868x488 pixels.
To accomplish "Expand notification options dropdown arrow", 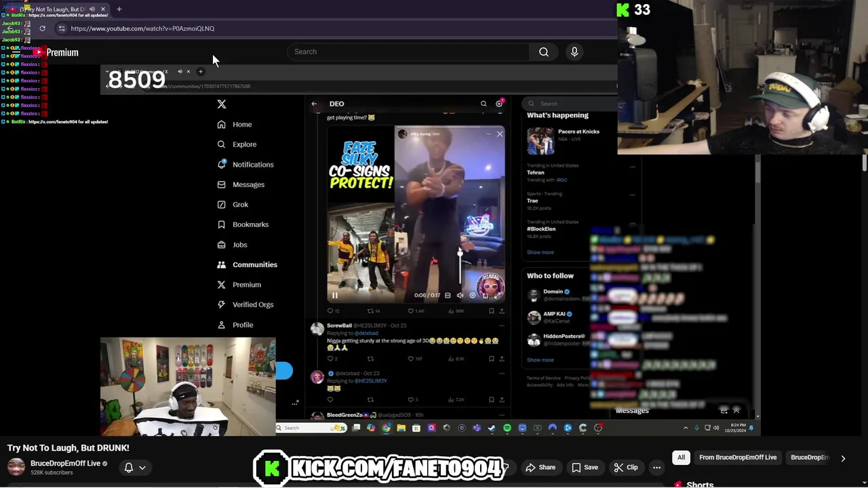I will 142,468.
